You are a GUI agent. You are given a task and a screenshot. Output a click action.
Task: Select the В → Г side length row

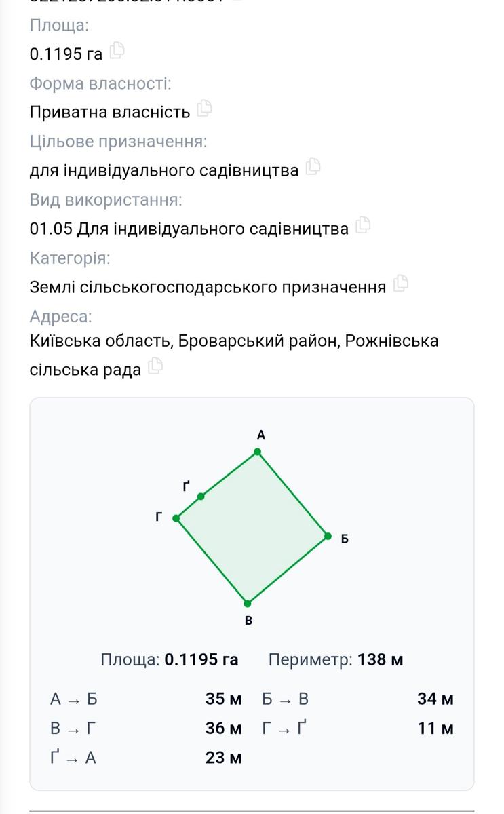point(146,729)
